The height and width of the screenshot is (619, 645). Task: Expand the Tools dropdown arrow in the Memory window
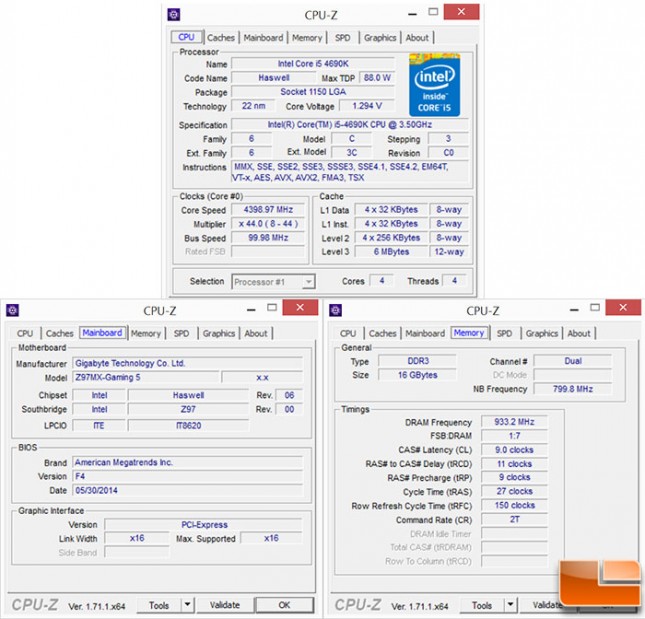510,605
